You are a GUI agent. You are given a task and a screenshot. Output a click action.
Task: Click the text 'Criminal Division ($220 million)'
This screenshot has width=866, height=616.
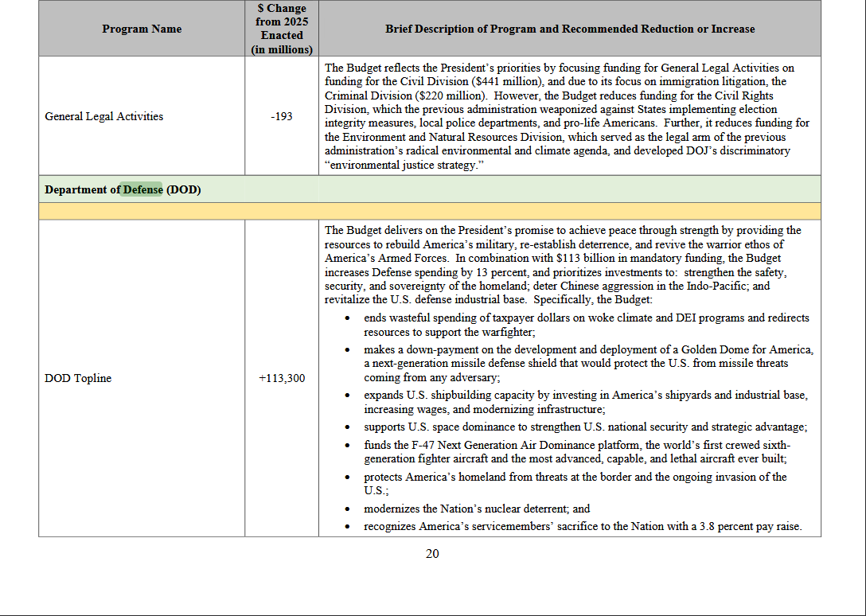pos(405,96)
